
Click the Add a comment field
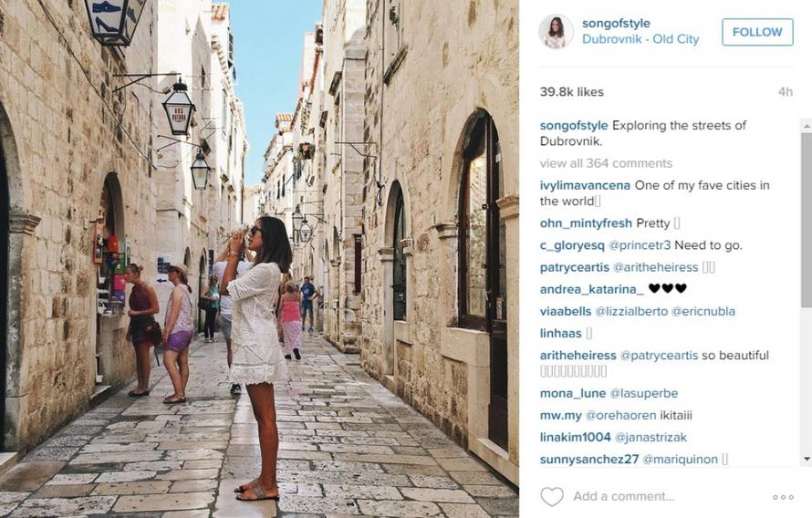pos(623,496)
